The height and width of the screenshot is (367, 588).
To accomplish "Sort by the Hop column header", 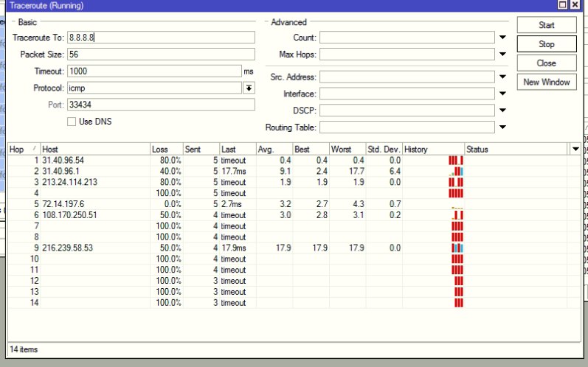I will (x=24, y=149).
